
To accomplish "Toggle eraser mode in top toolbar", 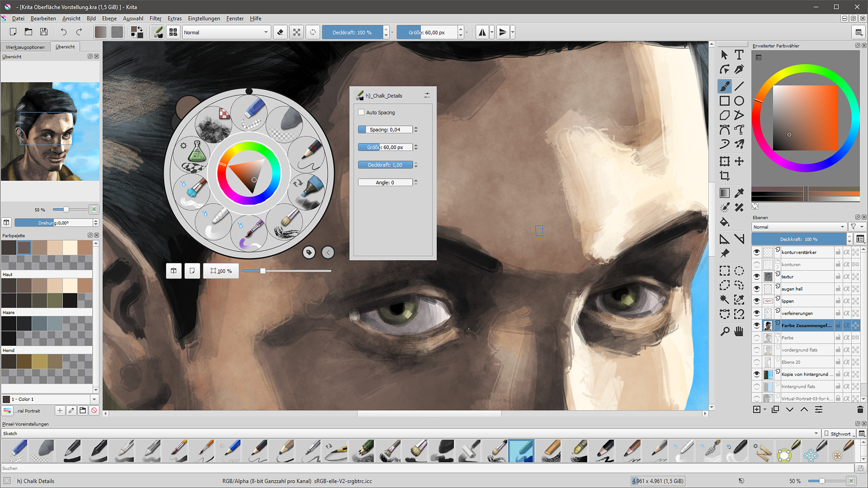I will (280, 32).
